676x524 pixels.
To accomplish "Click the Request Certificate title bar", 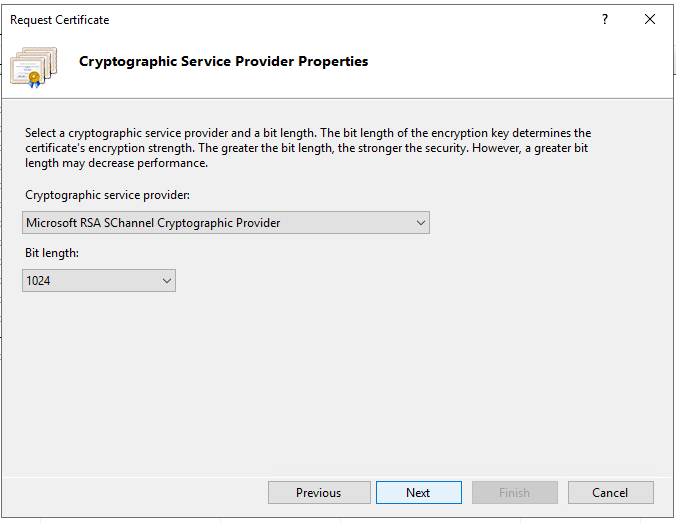I will click(300, 19).
